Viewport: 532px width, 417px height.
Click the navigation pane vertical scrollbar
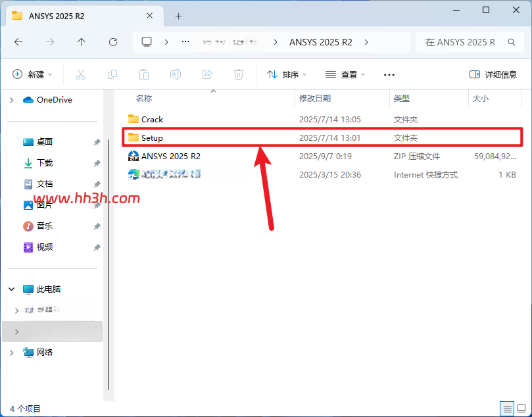pyautogui.click(x=109, y=264)
